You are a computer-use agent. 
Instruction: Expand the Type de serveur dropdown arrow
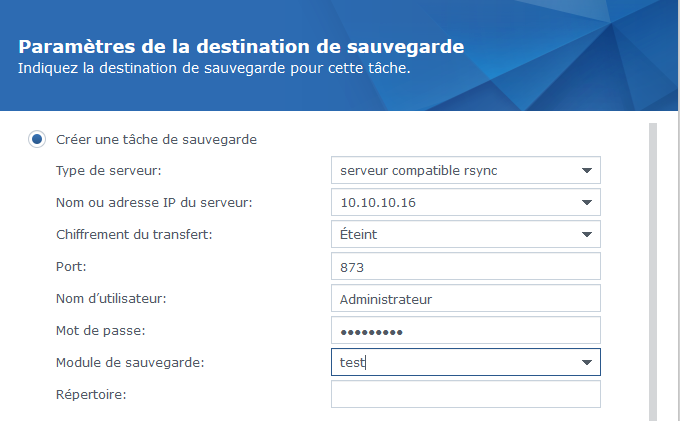[587, 171]
